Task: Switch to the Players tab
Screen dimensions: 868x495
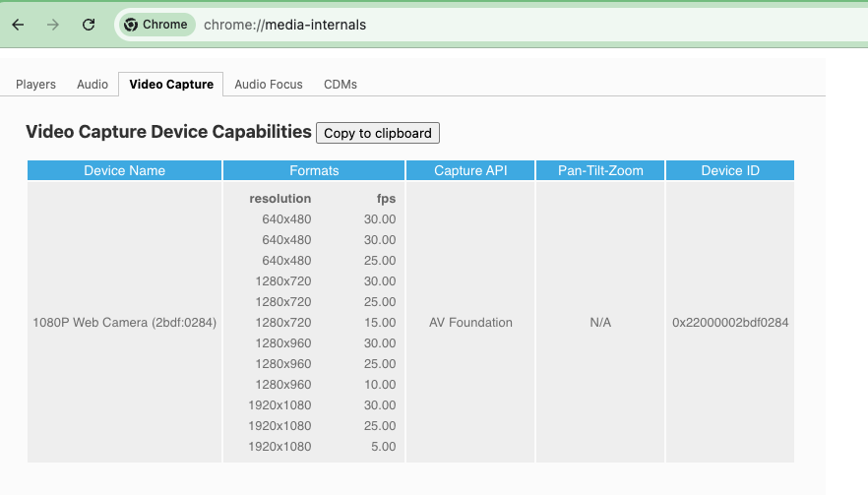Action: coord(35,85)
